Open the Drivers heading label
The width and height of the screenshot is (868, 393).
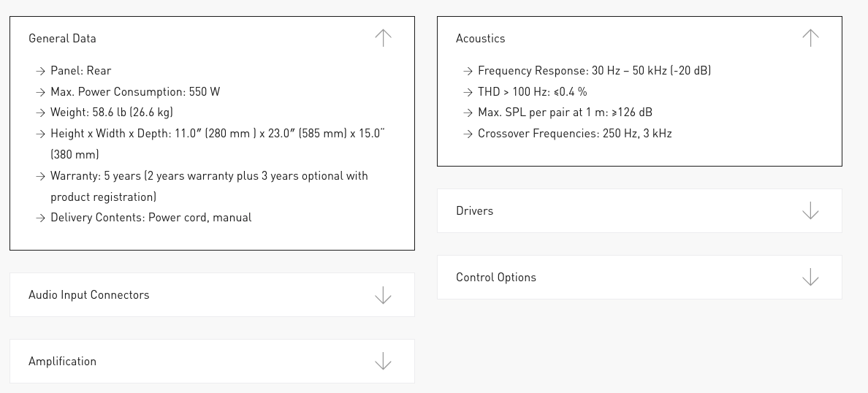coord(474,211)
